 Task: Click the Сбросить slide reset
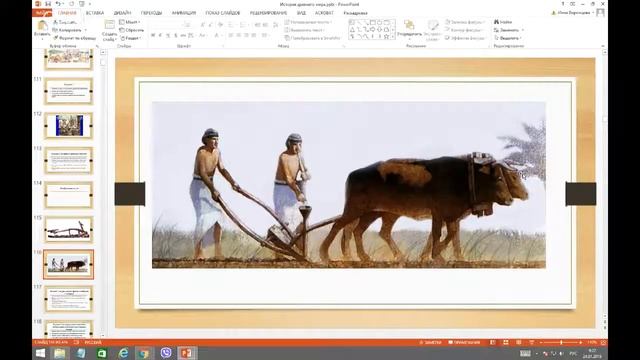pos(131,30)
